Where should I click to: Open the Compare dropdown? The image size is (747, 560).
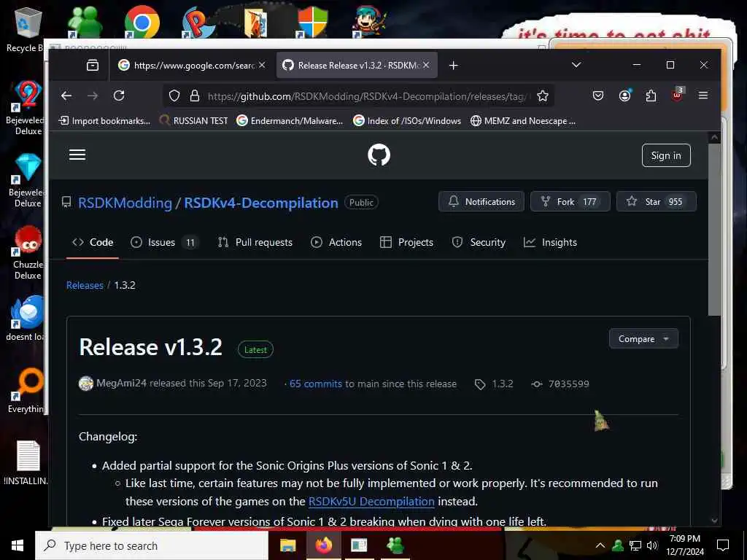(x=643, y=338)
